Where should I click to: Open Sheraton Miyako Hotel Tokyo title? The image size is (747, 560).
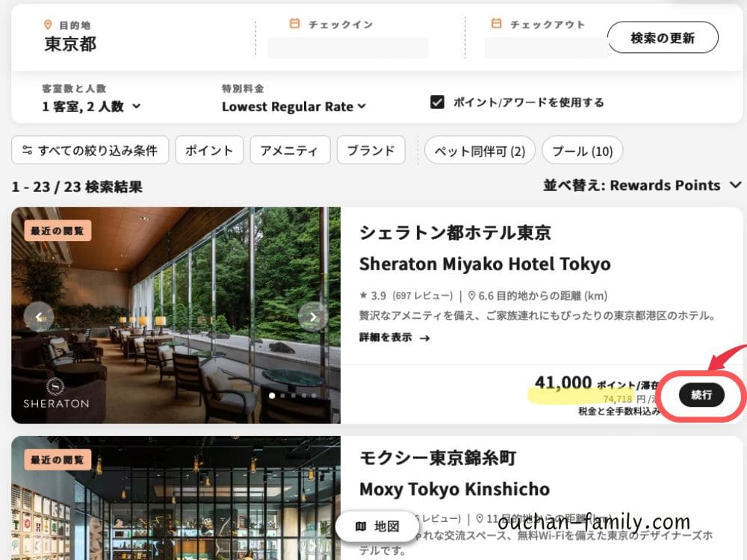[485, 264]
